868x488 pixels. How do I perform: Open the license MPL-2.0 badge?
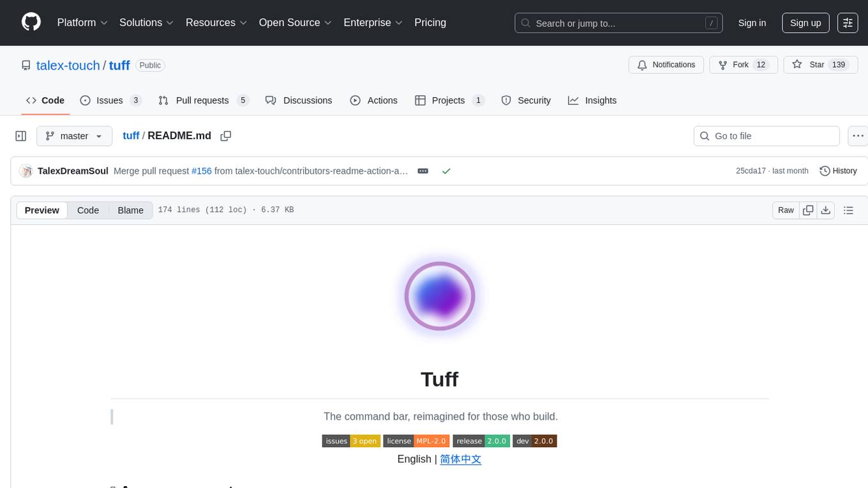pyautogui.click(x=417, y=441)
